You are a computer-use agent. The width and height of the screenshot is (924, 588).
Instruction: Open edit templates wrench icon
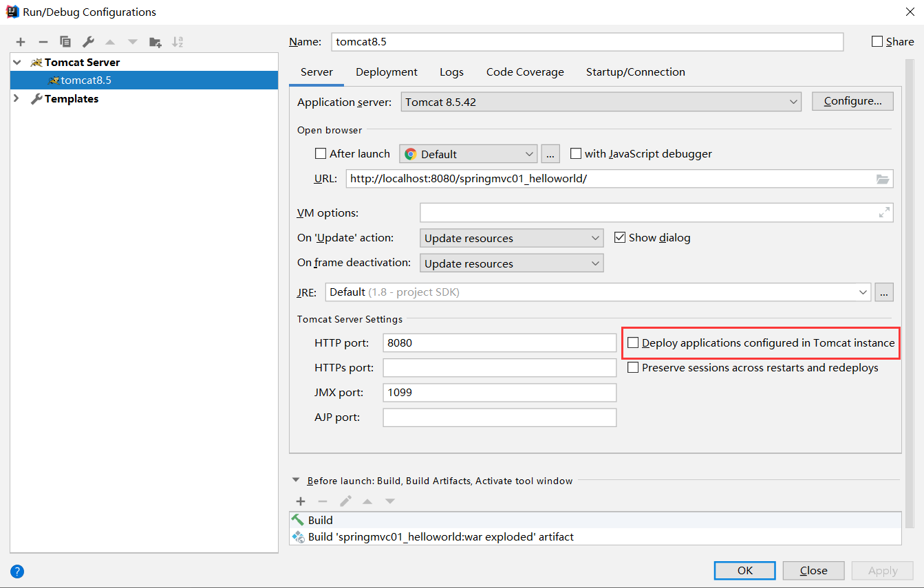click(87, 41)
